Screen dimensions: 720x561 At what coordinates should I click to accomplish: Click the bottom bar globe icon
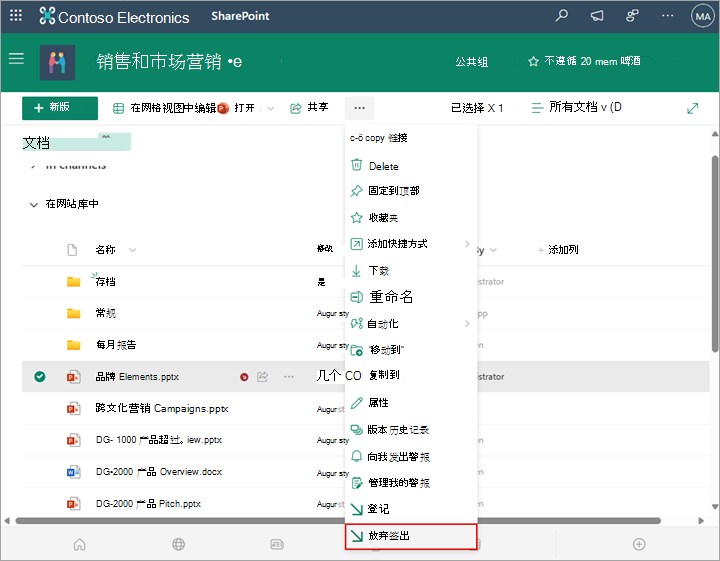coord(179,544)
